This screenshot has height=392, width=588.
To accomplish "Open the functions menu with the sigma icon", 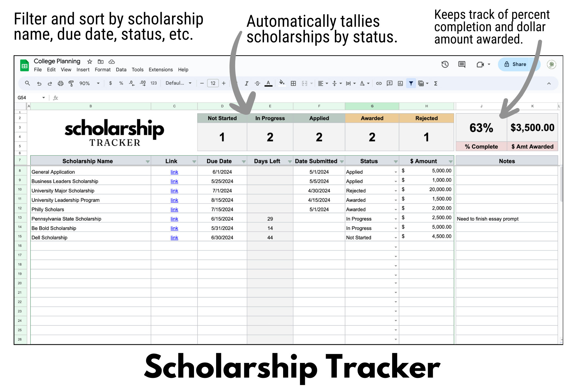I will pos(435,84).
